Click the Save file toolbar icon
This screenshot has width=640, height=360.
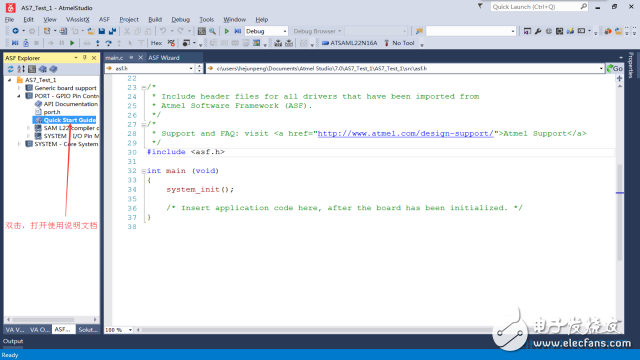(x=102, y=31)
